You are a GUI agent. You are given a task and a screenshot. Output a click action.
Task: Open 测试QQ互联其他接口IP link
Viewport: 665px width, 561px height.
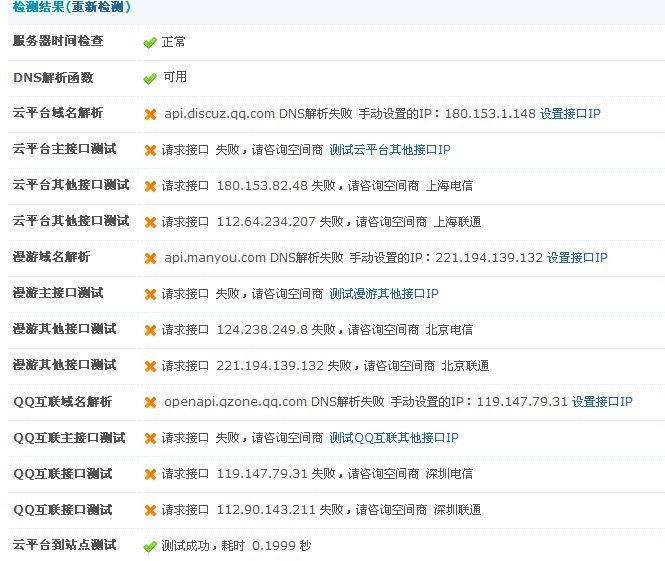[x=394, y=438]
